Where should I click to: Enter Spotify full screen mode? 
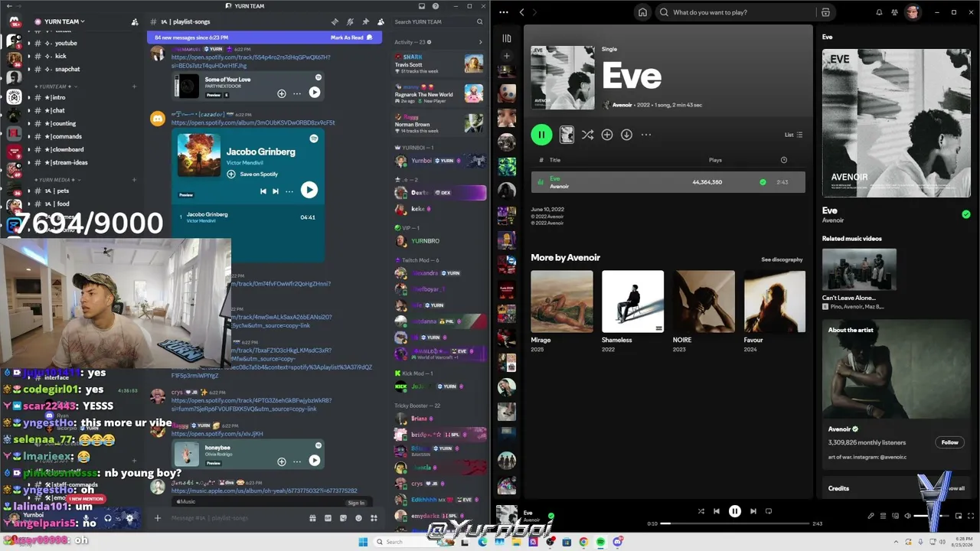(x=970, y=516)
